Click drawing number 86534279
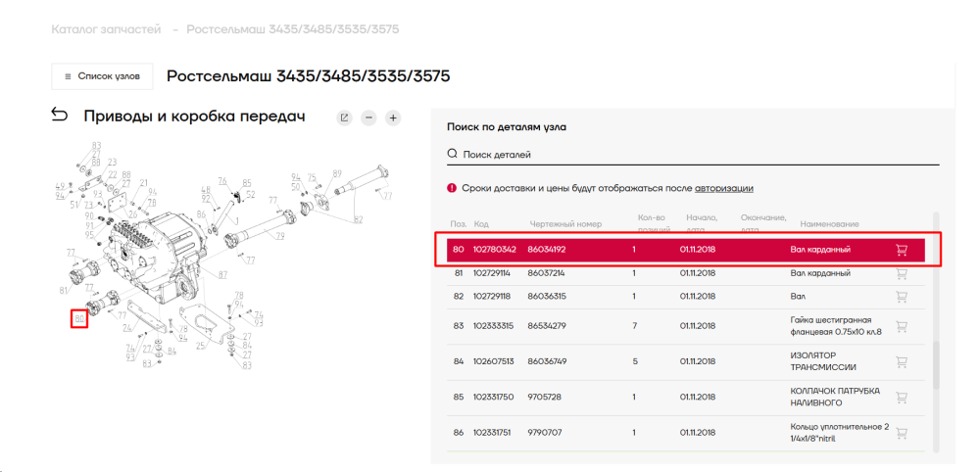980x472 pixels. pyautogui.click(x=547, y=326)
